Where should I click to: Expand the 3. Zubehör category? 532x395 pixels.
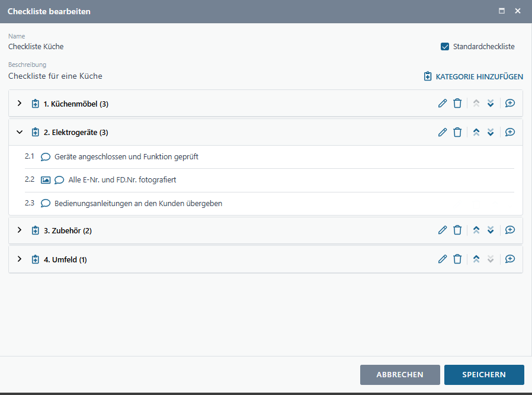19,230
